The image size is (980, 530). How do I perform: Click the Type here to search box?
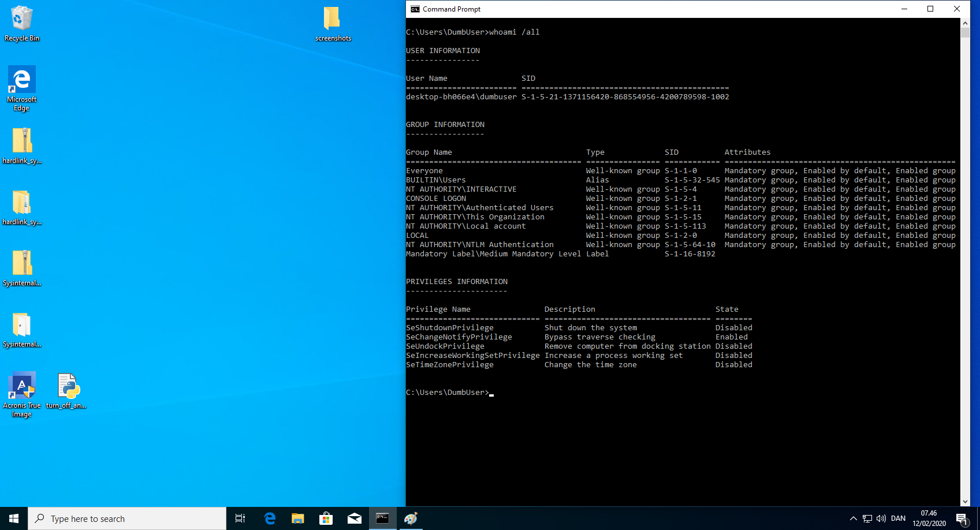tap(127, 518)
